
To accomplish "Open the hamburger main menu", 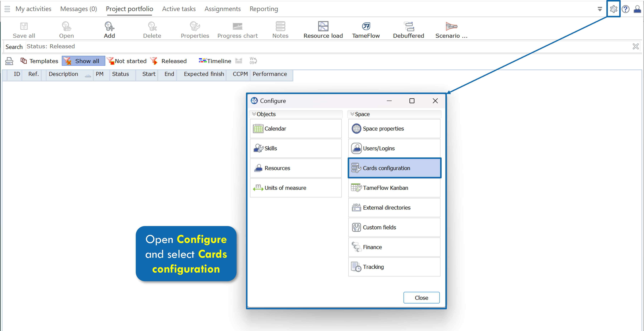I will coord(7,9).
